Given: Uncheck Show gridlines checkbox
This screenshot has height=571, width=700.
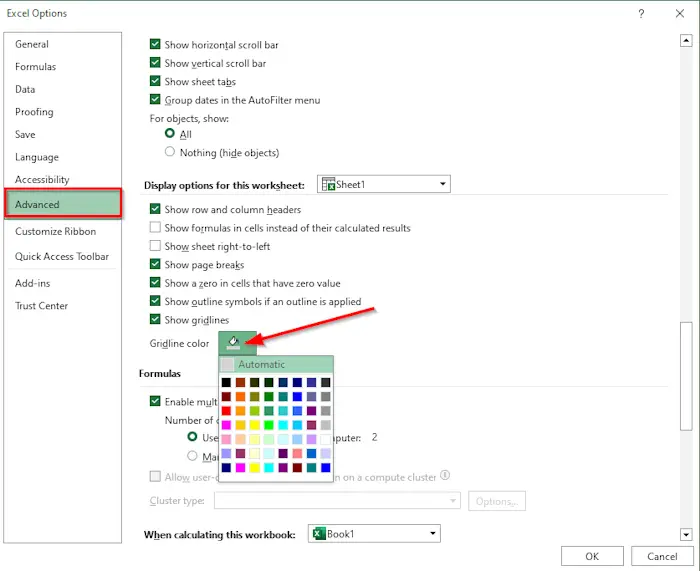Looking at the screenshot, I should point(155,319).
